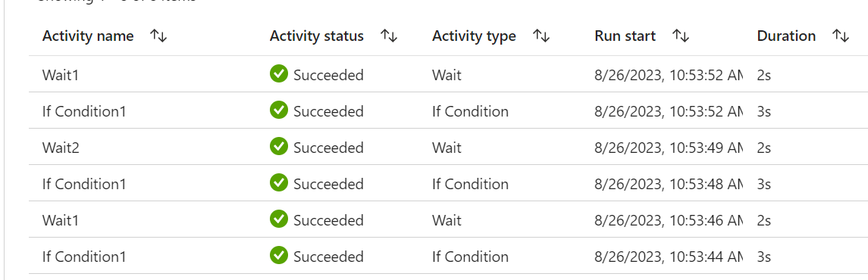Select the Run start column header
This screenshot has height=280, width=868.
625,36
